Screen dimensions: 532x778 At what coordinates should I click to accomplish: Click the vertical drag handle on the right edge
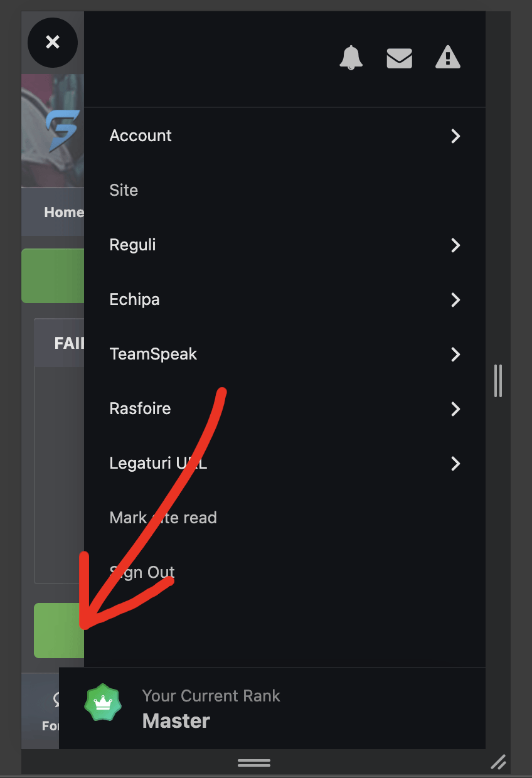pyautogui.click(x=498, y=381)
